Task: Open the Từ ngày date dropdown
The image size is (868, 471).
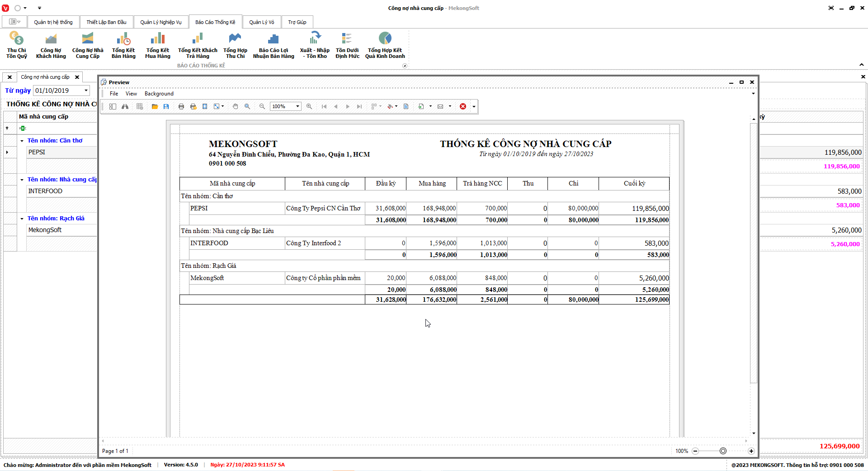Action: pos(86,90)
